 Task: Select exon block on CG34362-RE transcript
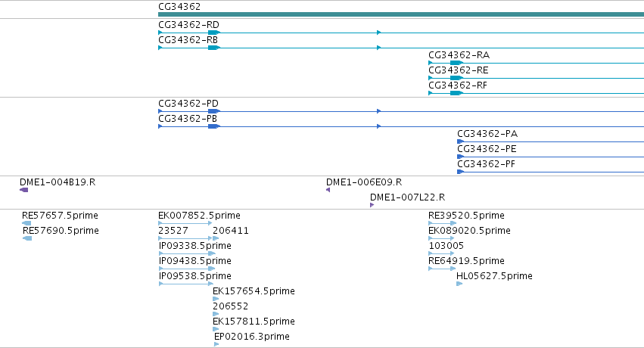coord(456,78)
